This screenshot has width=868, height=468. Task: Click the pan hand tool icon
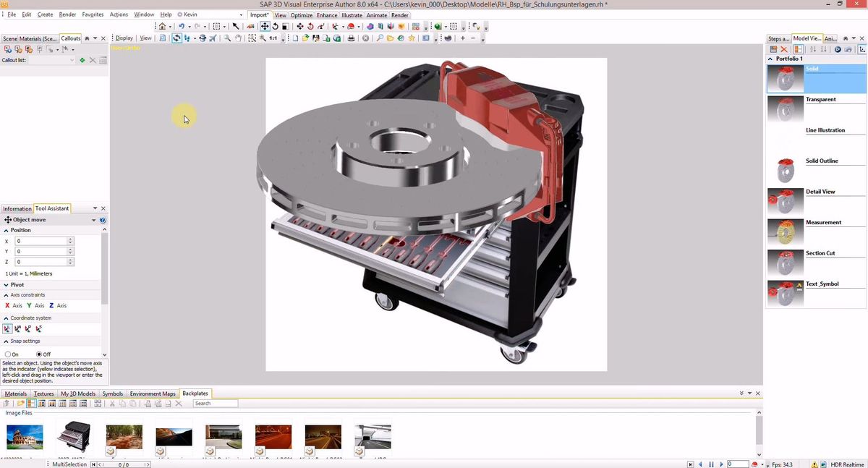tap(239, 38)
